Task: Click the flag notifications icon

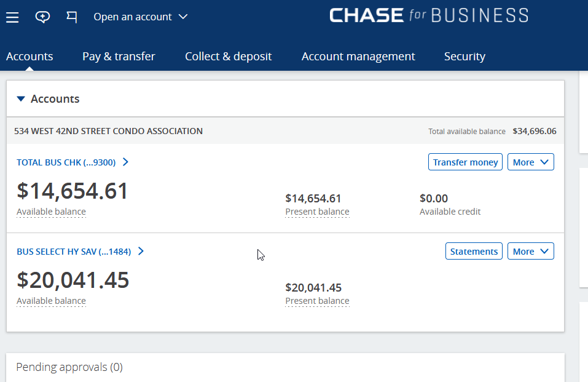Action: [x=72, y=17]
